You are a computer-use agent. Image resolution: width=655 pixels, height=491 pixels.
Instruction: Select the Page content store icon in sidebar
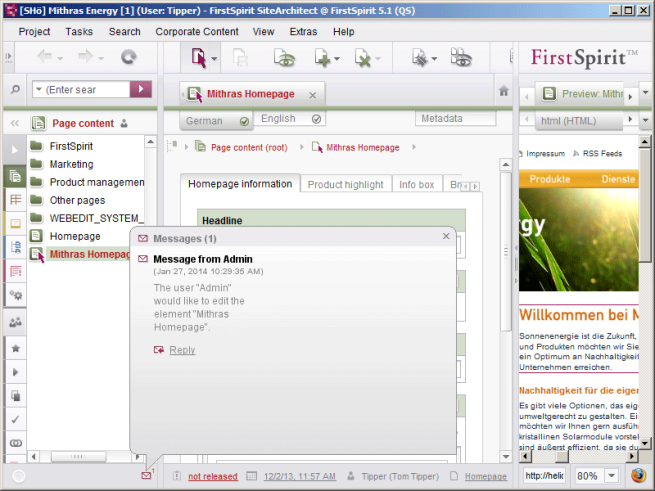coord(15,176)
